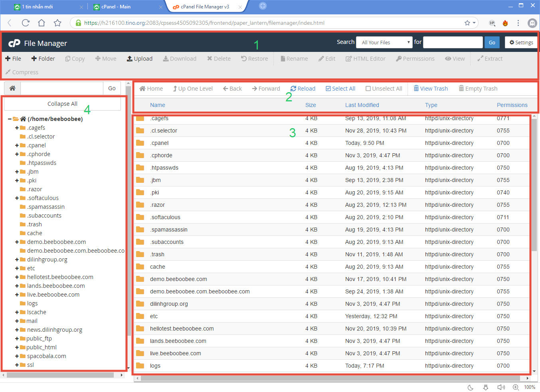Create a new folder with + Folder
The width and height of the screenshot is (540, 392).
tap(43, 59)
